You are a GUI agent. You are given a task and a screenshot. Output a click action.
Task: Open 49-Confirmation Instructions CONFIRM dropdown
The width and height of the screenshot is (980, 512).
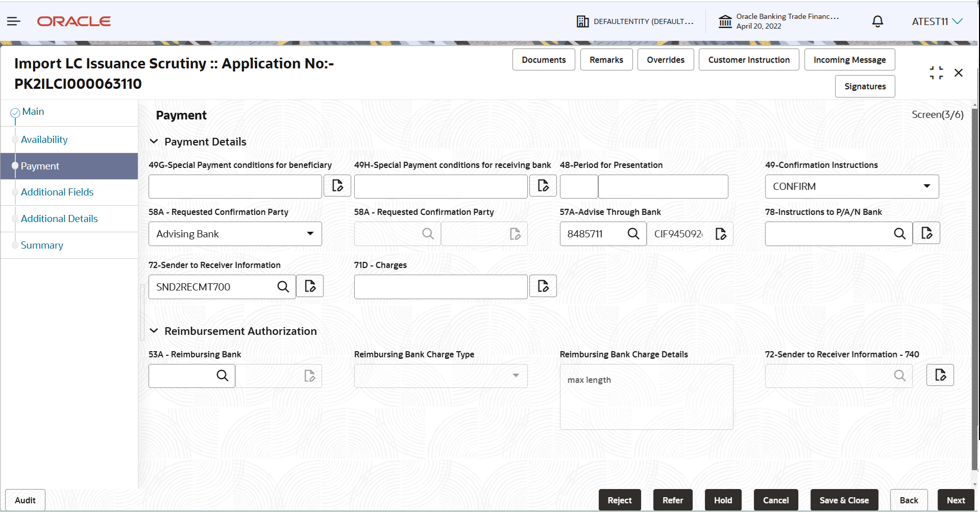click(x=852, y=186)
